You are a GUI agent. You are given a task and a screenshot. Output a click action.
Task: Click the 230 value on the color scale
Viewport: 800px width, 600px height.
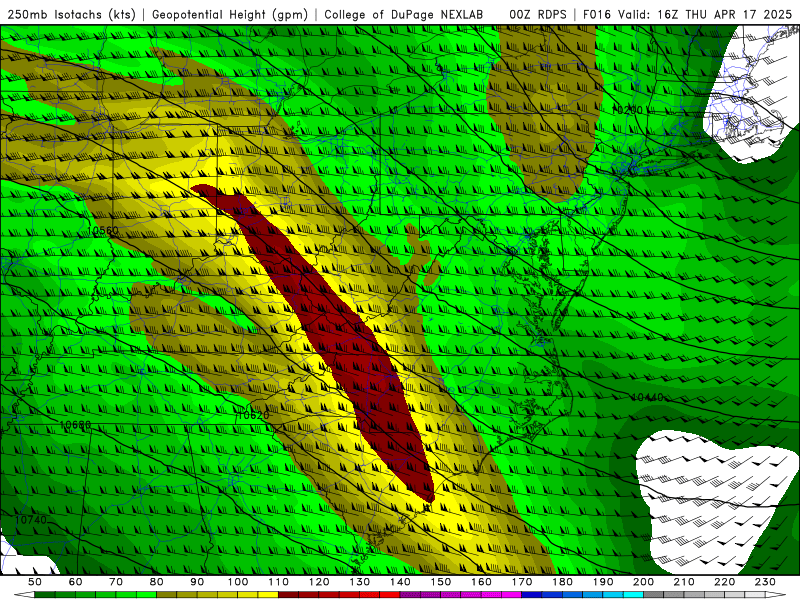(x=765, y=582)
